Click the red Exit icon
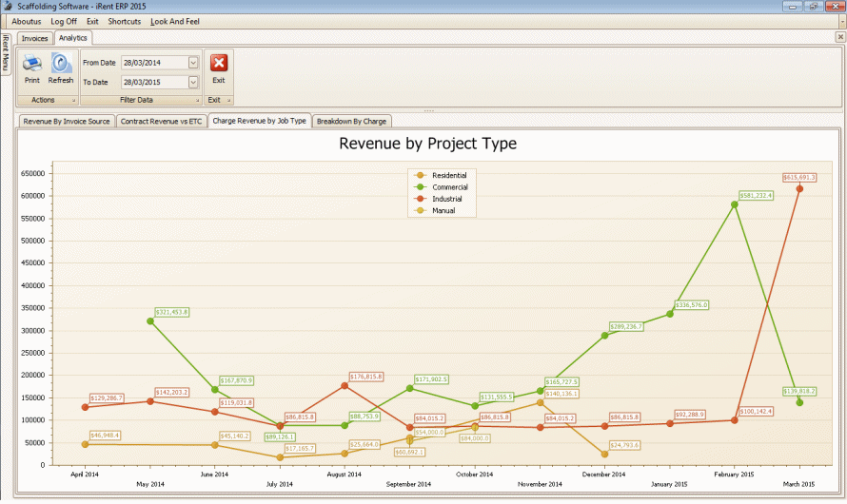 click(219, 63)
